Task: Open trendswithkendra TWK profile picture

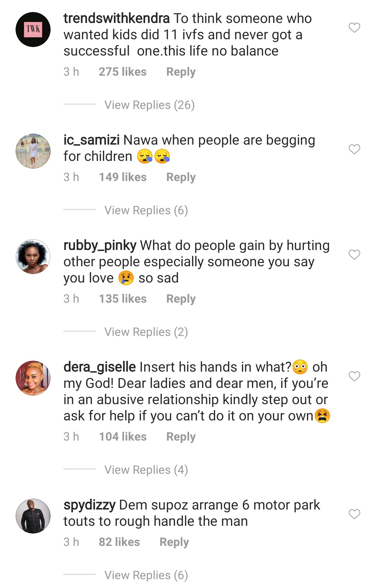Action: pyautogui.click(x=33, y=29)
